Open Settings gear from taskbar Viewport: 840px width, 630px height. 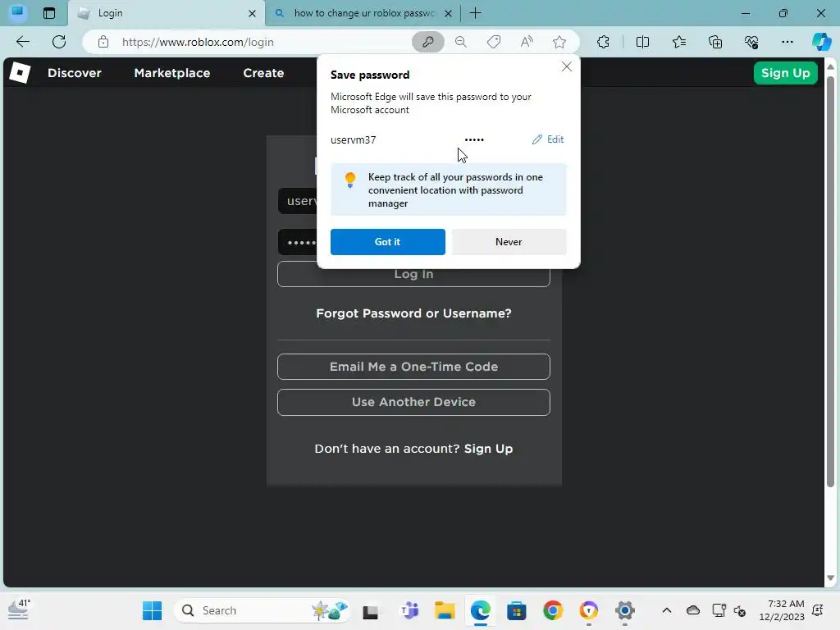tap(624, 610)
